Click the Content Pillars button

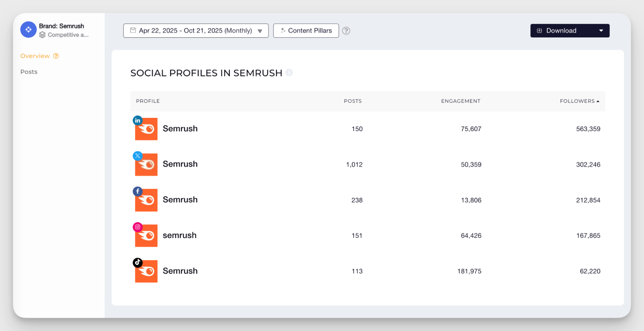tap(306, 31)
